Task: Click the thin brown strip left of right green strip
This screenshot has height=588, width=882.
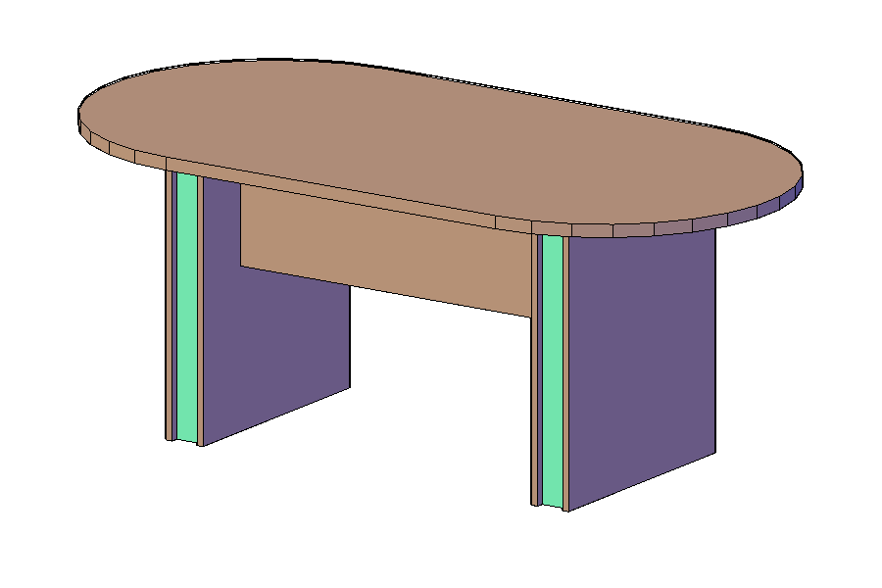Action: [x=535, y=372]
